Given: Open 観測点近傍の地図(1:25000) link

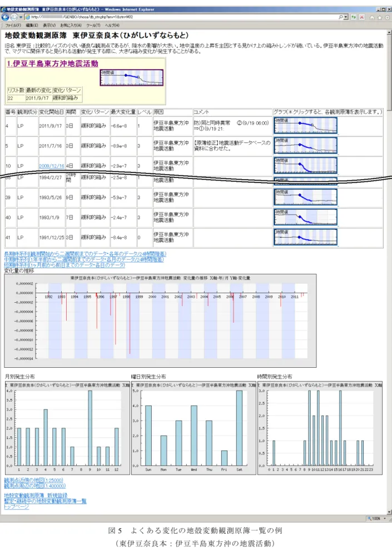Looking at the screenshot, I should point(33,480).
